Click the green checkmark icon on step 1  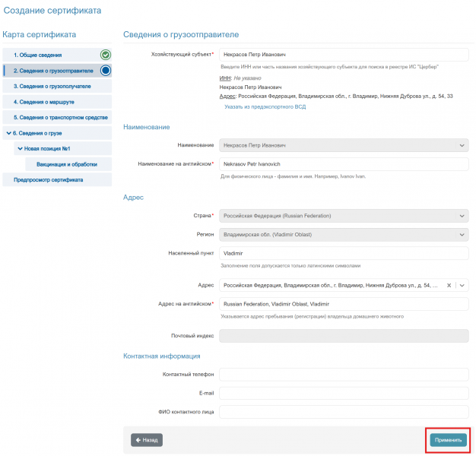[x=106, y=55]
